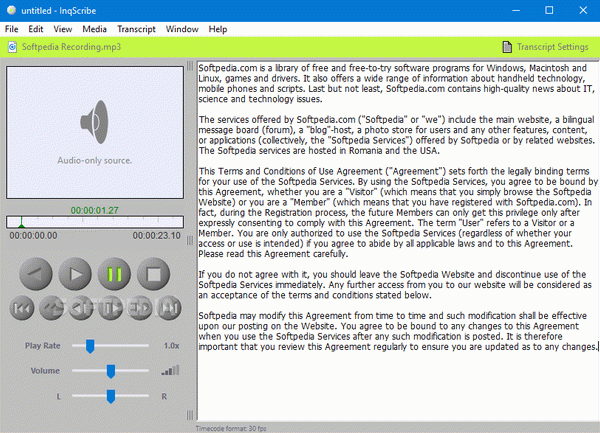The width and height of the screenshot is (600, 433).
Task: Click the reverse play button
Action: pos(36,274)
